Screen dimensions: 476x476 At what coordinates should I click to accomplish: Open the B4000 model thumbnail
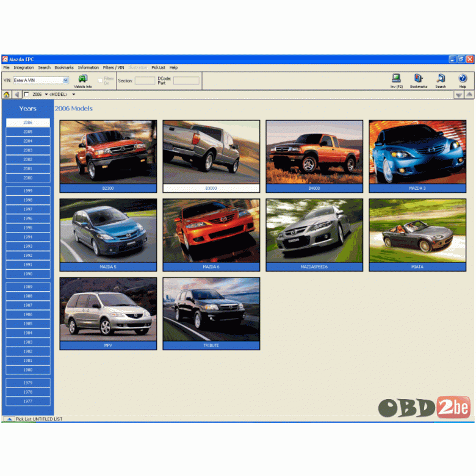pyautogui.click(x=314, y=156)
